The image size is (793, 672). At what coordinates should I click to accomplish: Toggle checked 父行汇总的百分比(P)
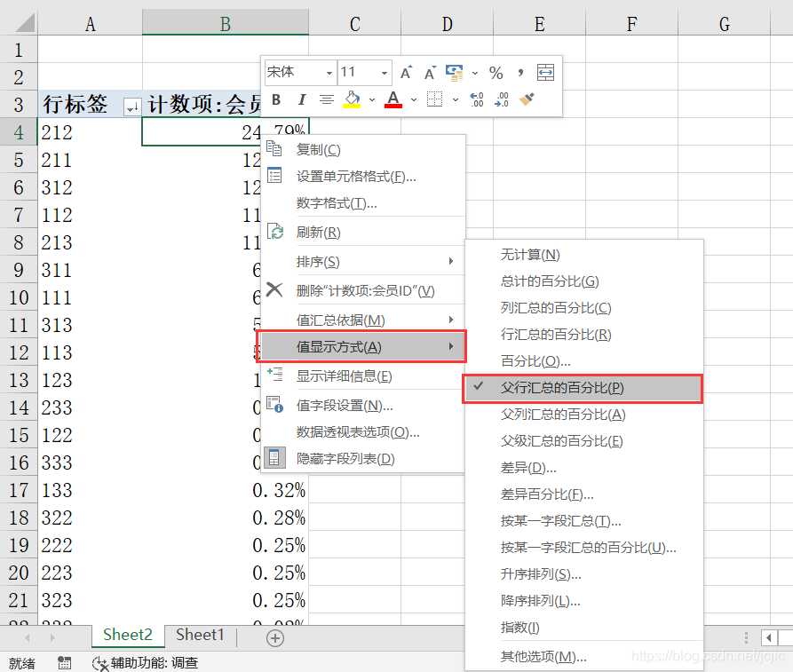pyautogui.click(x=583, y=388)
